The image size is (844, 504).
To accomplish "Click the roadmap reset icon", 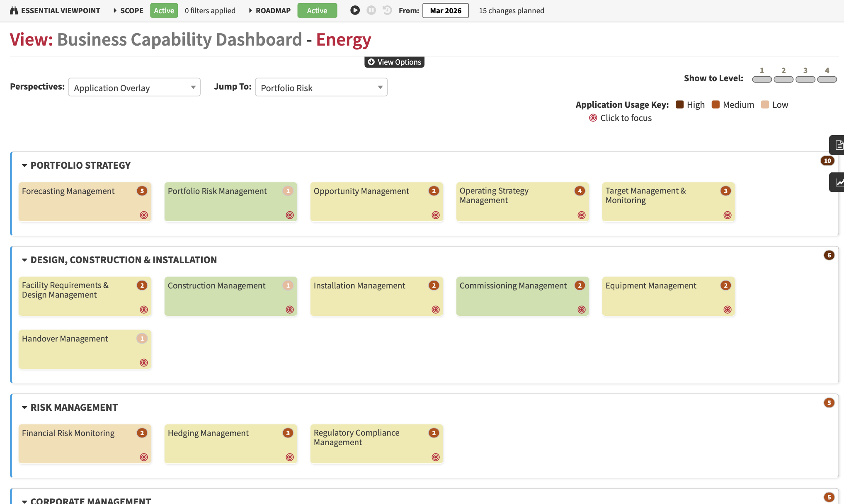I will point(387,10).
